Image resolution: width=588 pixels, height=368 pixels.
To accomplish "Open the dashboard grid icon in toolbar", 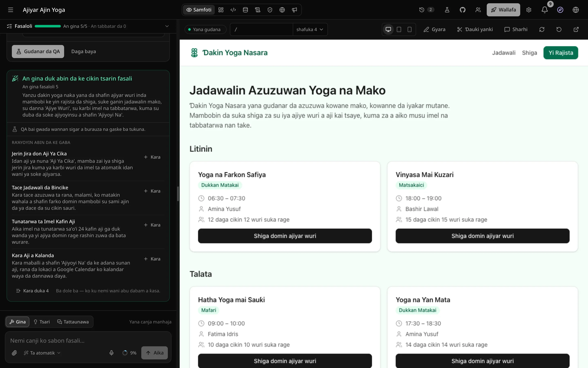I will (221, 10).
